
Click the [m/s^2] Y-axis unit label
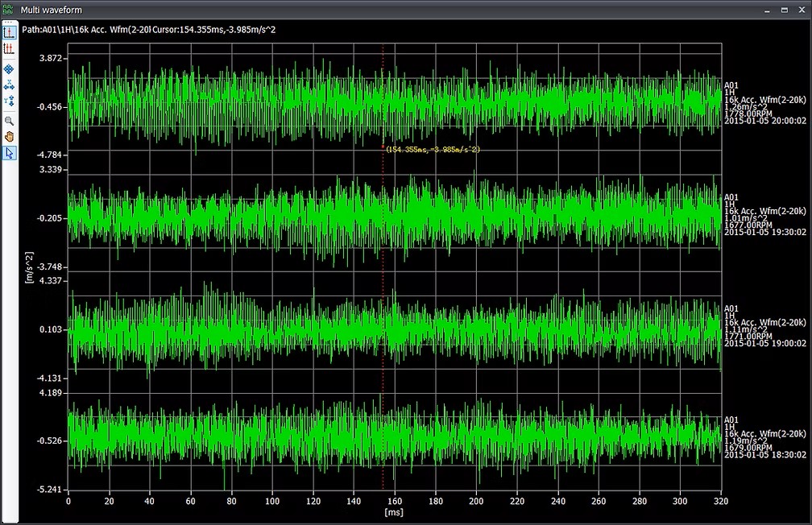(28, 269)
